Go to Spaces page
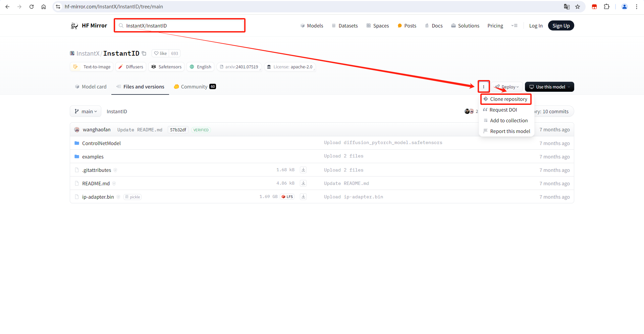The image size is (644, 334). (x=378, y=26)
